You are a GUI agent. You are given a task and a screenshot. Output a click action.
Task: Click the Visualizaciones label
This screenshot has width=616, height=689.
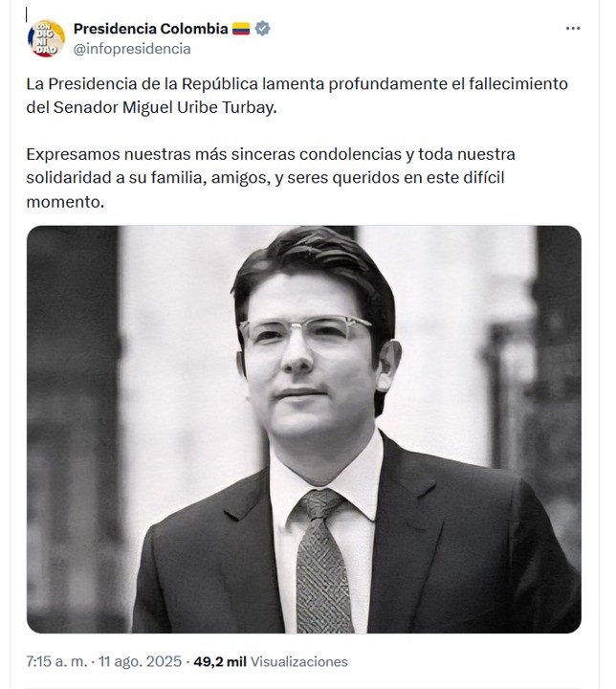298,661
